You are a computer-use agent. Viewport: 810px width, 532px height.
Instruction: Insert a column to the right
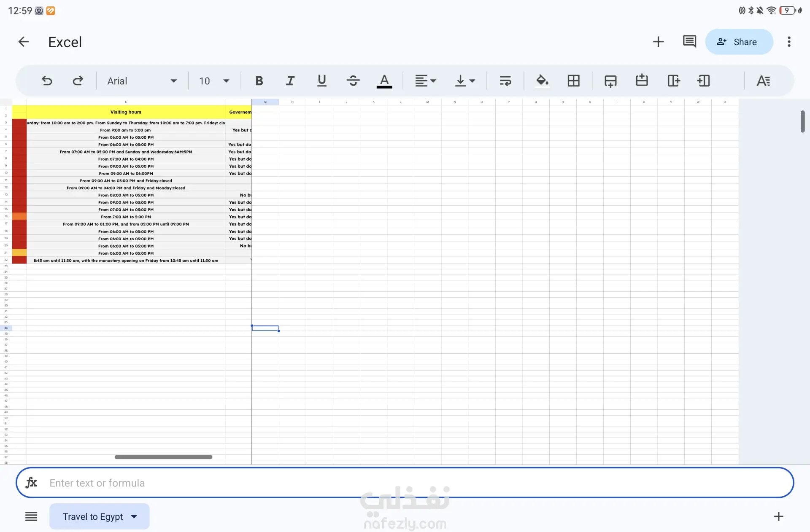click(x=674, y=81)
